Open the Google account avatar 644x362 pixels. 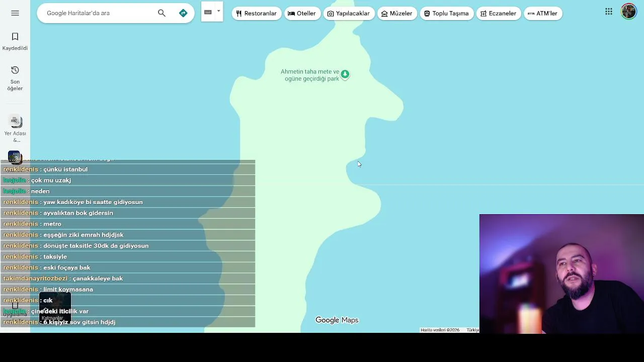pos(629,11)
